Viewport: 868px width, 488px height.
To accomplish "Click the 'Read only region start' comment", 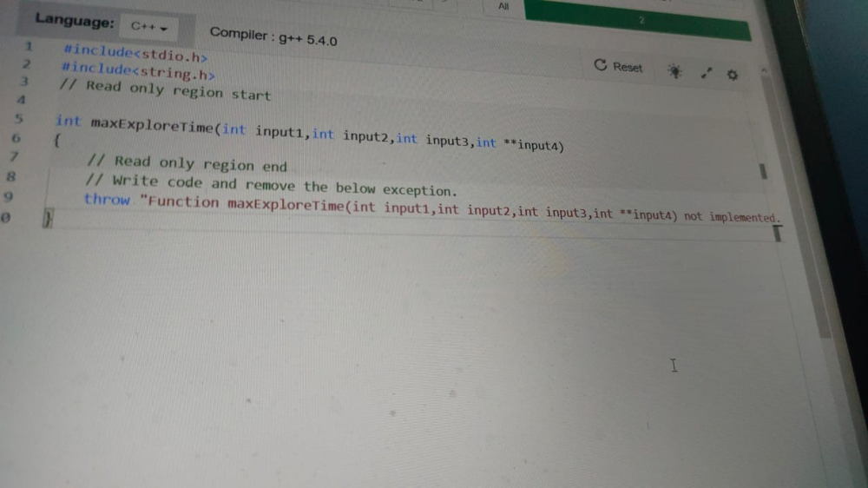I will pyautogui.click(x=166, y=89).
